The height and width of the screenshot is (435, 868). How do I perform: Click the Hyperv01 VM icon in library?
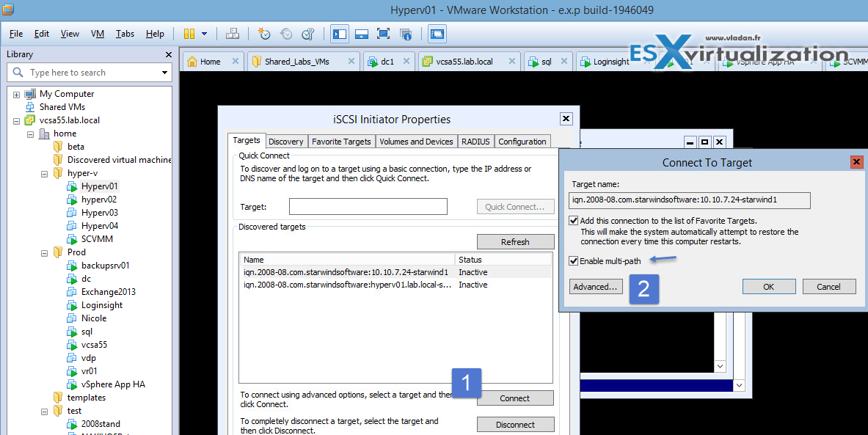tap(72, 186)
